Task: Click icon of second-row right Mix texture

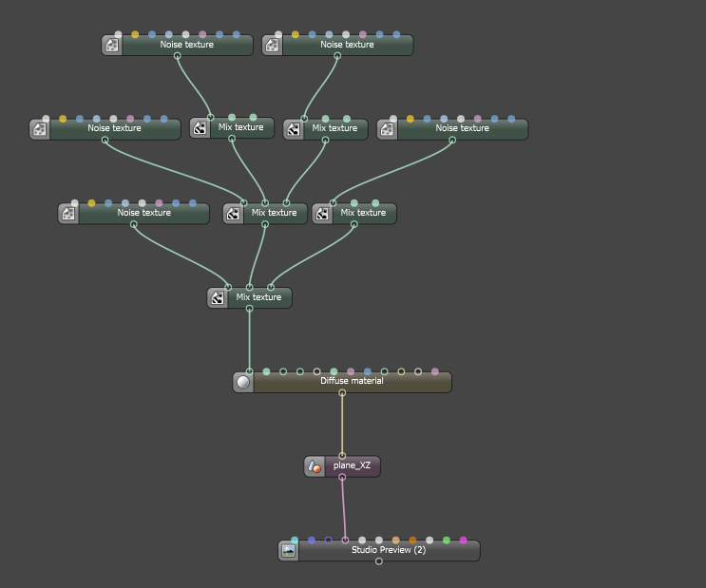Action: (x=294, y=129)
